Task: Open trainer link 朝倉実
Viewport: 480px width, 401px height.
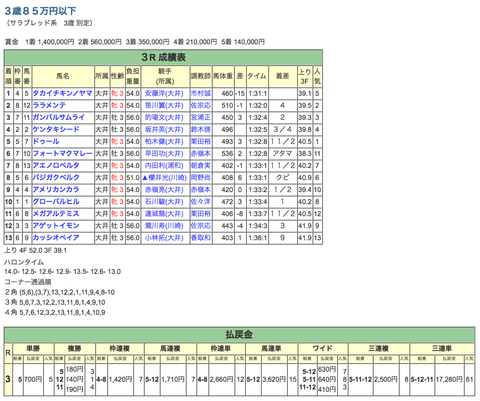Action: [201, 166]
